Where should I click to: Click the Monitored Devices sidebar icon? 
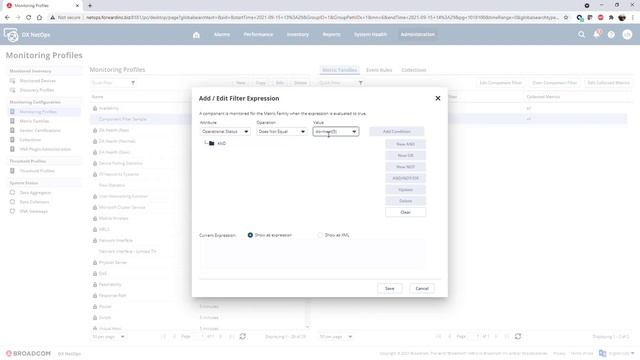12,81
